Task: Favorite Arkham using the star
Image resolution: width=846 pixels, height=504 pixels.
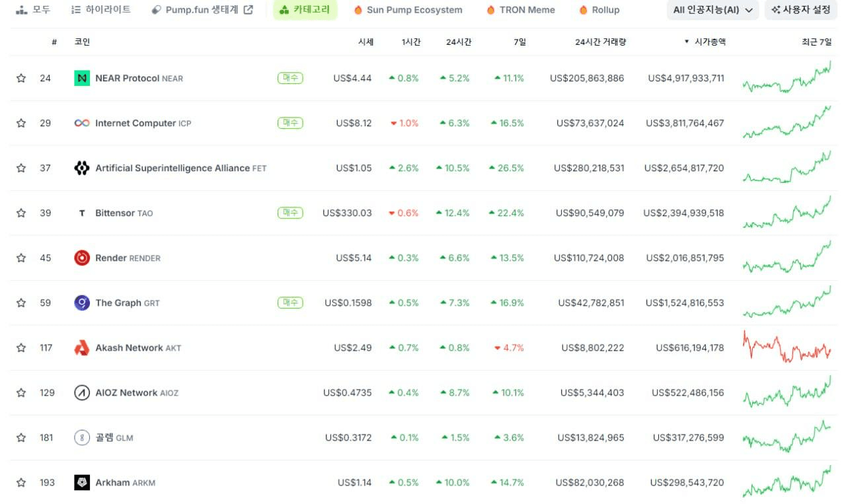Action: (21, 482)
